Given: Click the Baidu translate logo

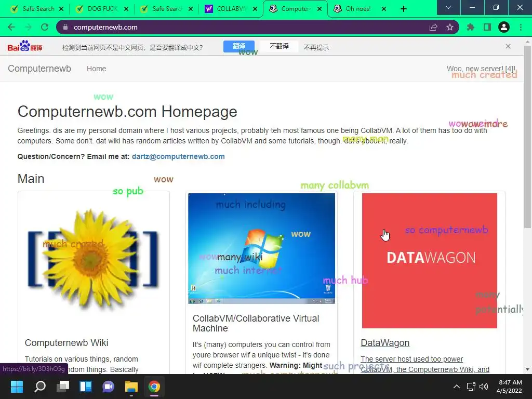Looking at the screenshot, I should (25, 46).
